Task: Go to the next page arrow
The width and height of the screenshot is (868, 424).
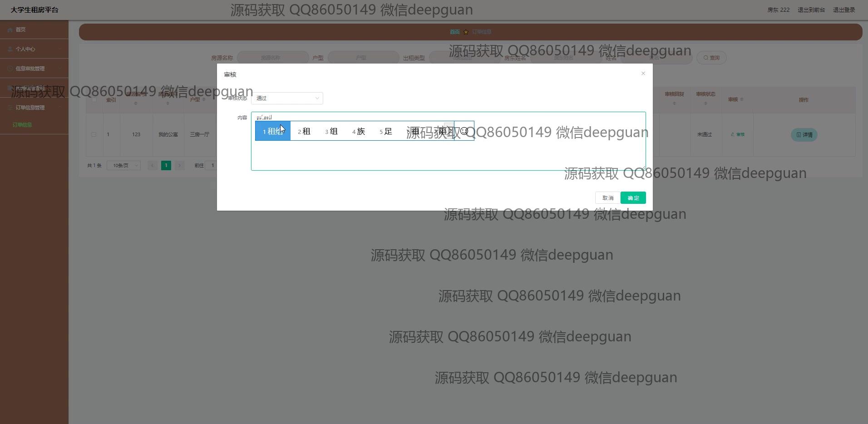Action: pyautogui.click(x=180, y=166)
